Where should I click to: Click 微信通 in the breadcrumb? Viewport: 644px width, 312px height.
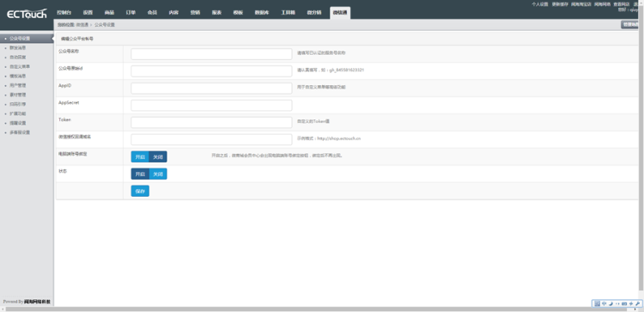[82, 25]
